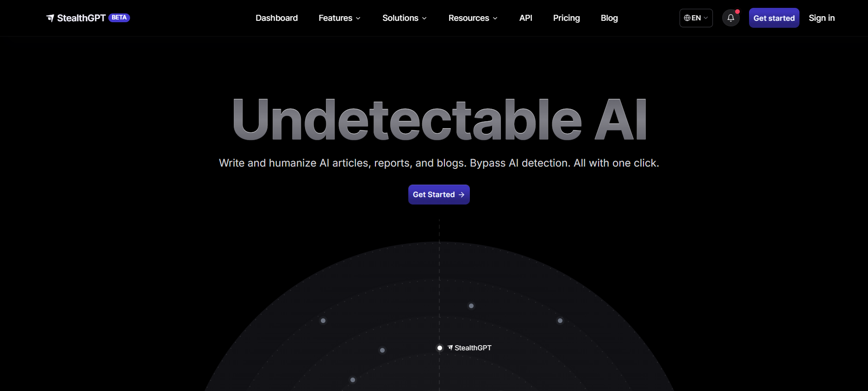Click the BETA badge next to the logo

[119, 18]
